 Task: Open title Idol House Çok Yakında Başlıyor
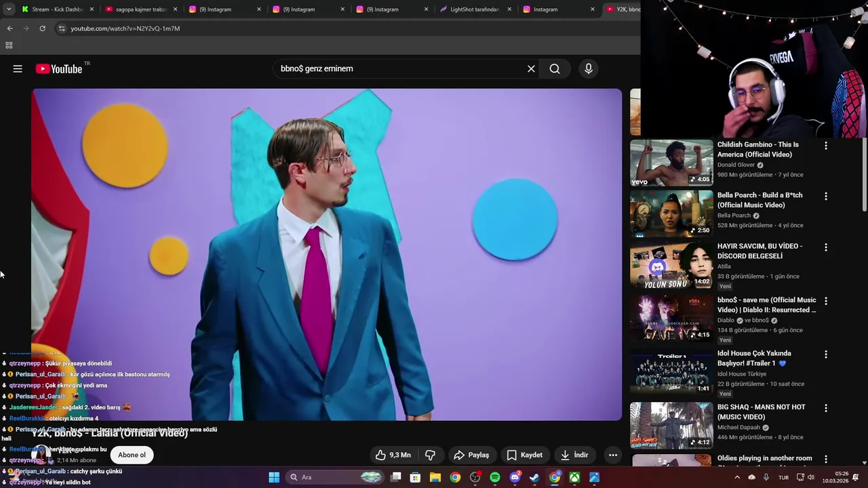coord(754,358)
